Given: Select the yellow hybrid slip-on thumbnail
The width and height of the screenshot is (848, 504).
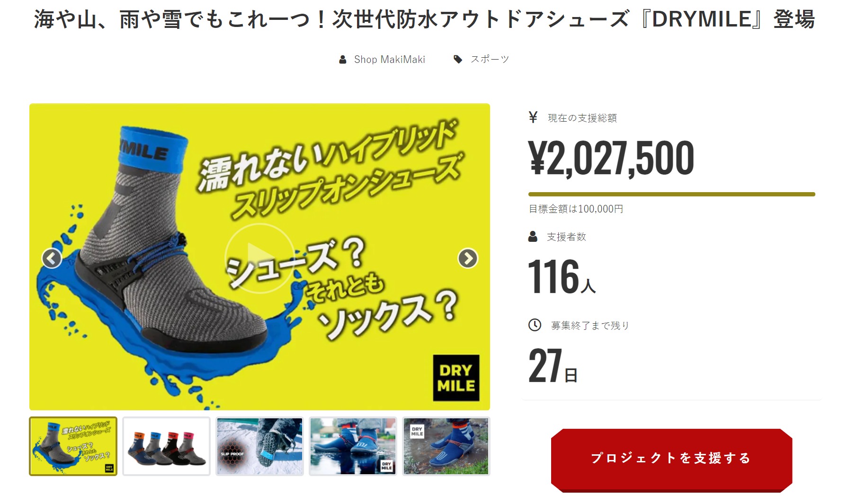Looking at the screenshot, I should click(x=73, y=446).
